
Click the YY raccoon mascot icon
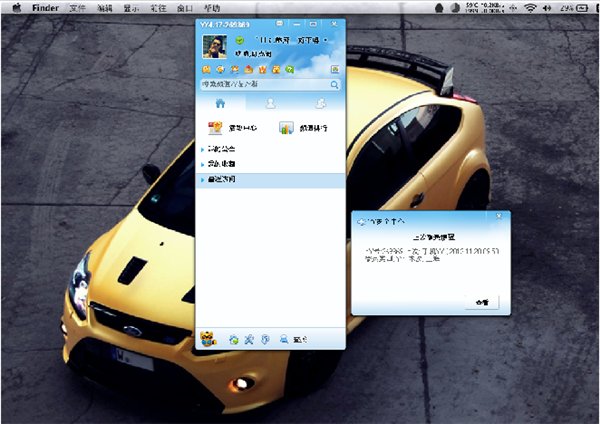[x=208, y=339]
